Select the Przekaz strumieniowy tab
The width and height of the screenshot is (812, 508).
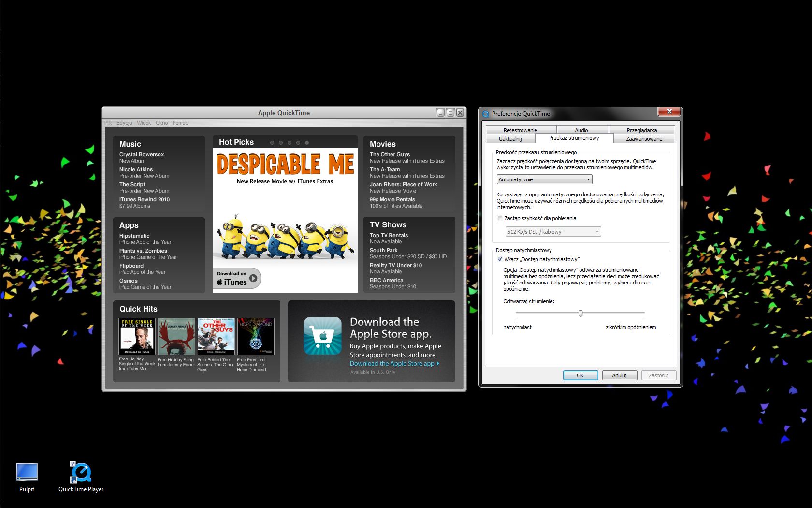[574, 138]
